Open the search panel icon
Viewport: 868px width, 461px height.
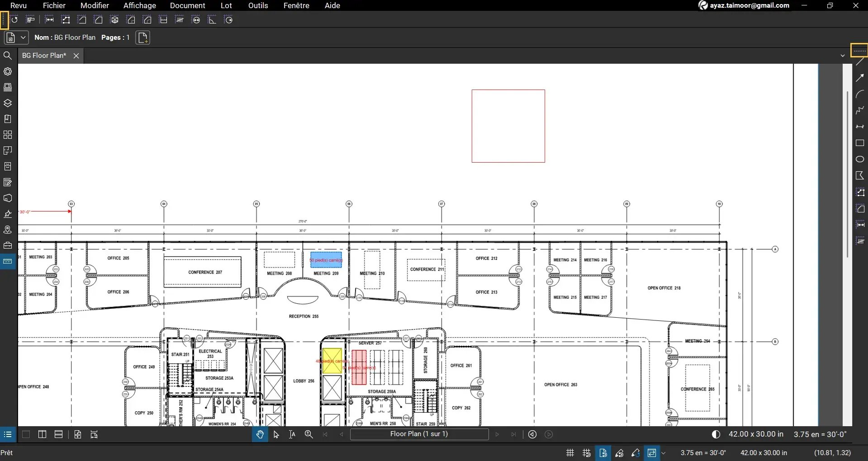click(8, 55)
